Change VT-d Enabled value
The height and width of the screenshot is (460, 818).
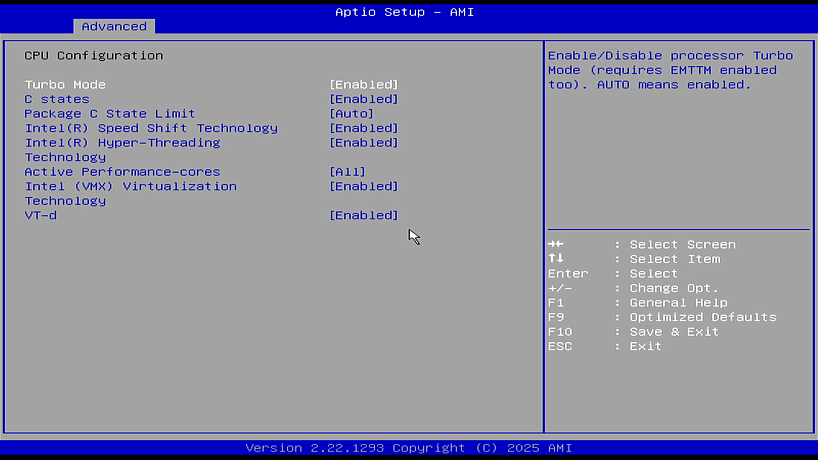pos(364,215)
